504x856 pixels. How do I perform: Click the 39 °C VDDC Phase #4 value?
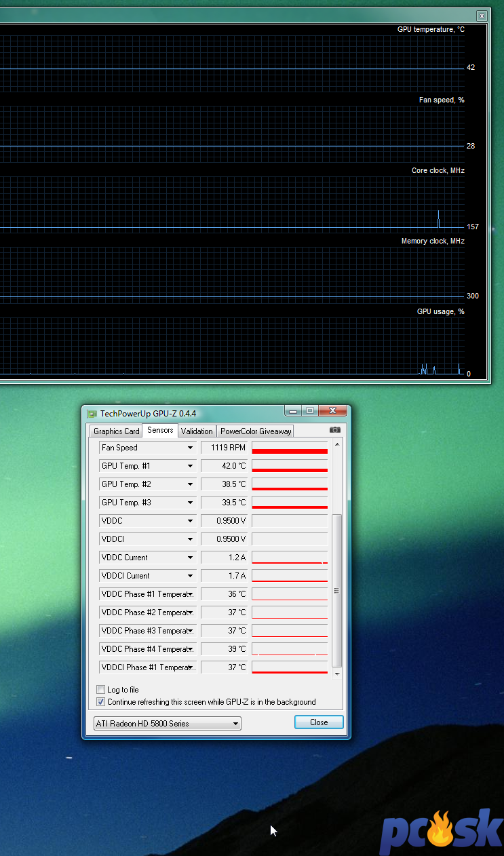pyautogui.click(x=225, y=649)
